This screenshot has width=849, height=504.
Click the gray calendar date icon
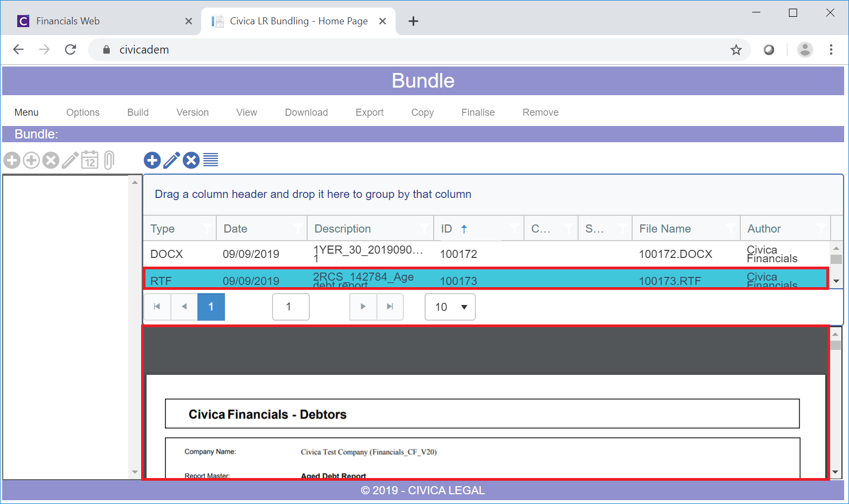click(90, 160)
